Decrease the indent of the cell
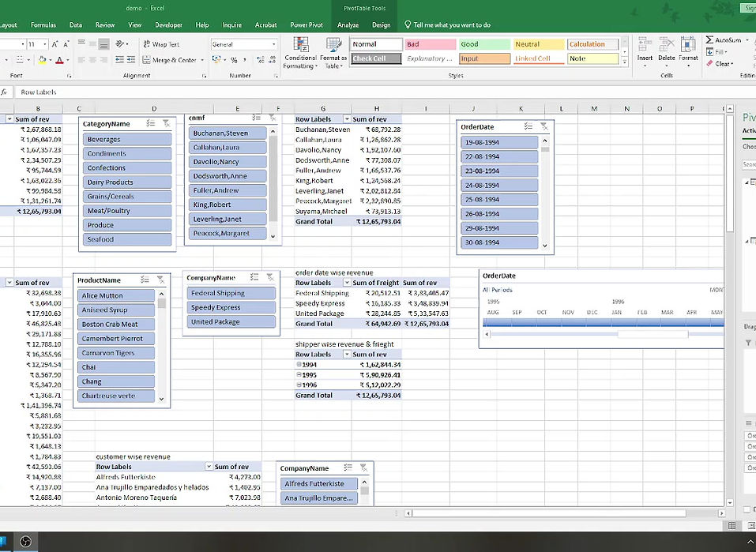 tap(119, 60)
